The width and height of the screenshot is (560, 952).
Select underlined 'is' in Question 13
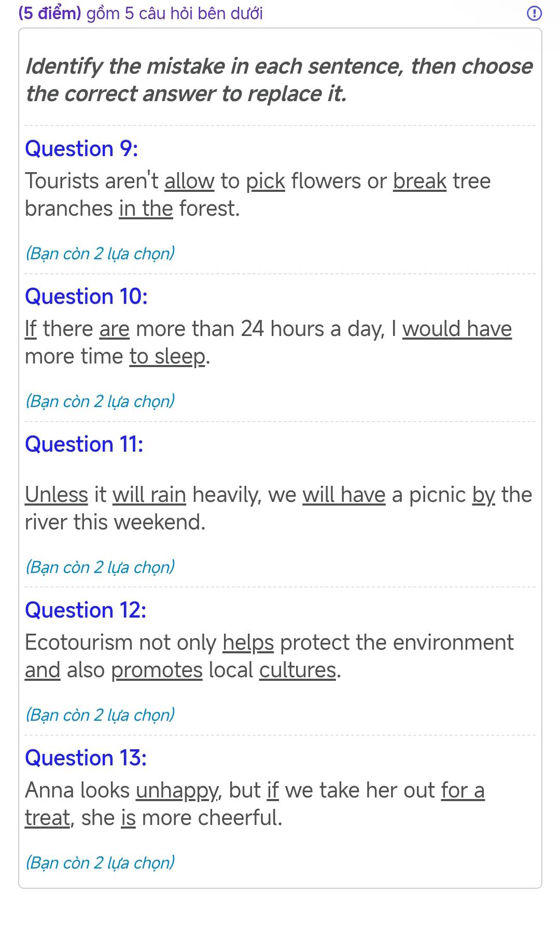coord(128,818)
